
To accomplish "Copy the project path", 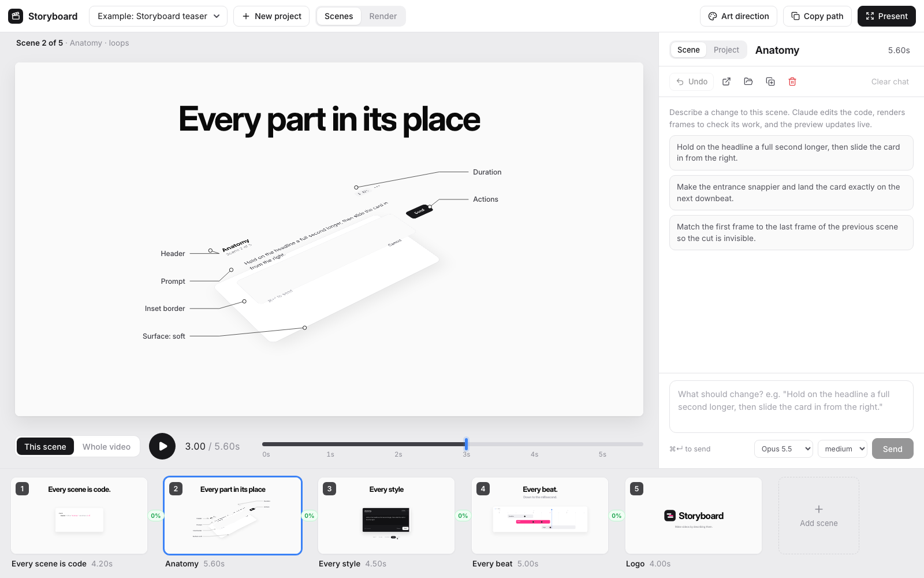I will tap(817, 16).
